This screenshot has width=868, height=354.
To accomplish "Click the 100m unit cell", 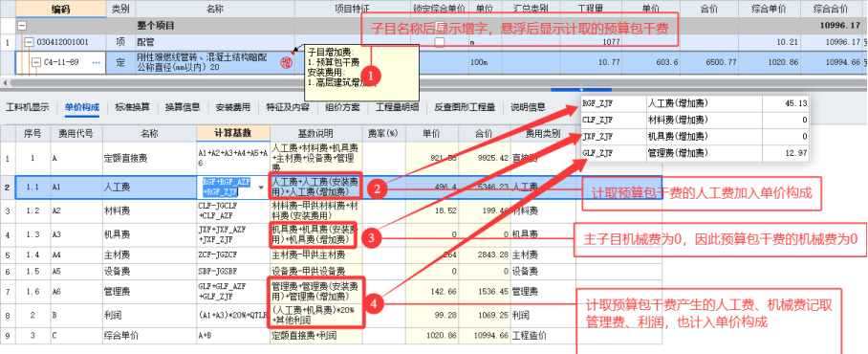I will [478, 62].
